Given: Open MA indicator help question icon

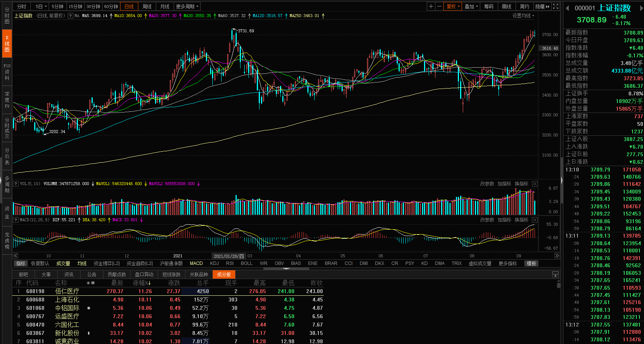Looking at the screenshot, I should click(x=70, y=16).
